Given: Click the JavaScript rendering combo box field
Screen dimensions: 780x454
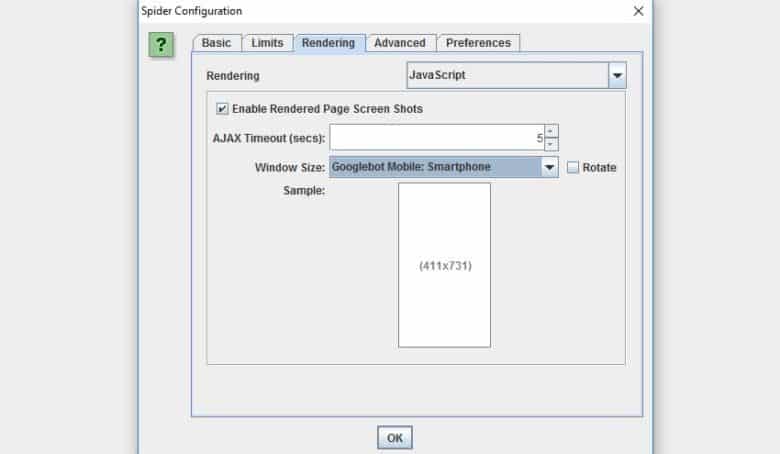Looking at the screenshot, I should coord(507,75).
